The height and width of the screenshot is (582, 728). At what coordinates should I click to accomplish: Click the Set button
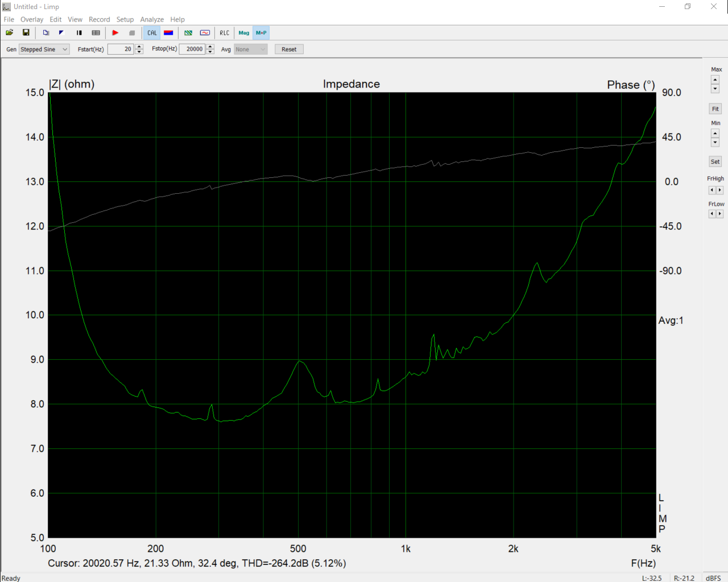(x=715, y=161)
